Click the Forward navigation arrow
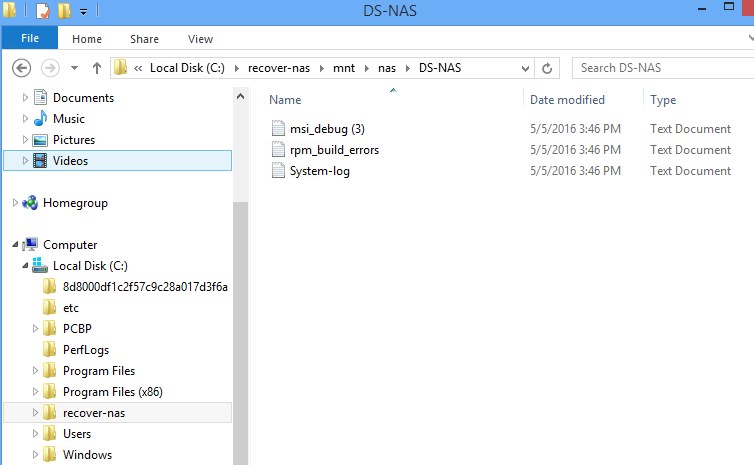Screen dimensions: 754x465 (50, 68)
